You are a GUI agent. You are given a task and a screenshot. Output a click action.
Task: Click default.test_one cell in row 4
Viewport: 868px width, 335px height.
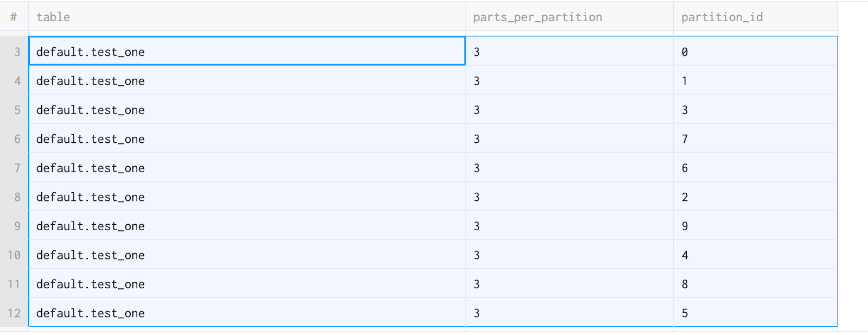[247, 81]
